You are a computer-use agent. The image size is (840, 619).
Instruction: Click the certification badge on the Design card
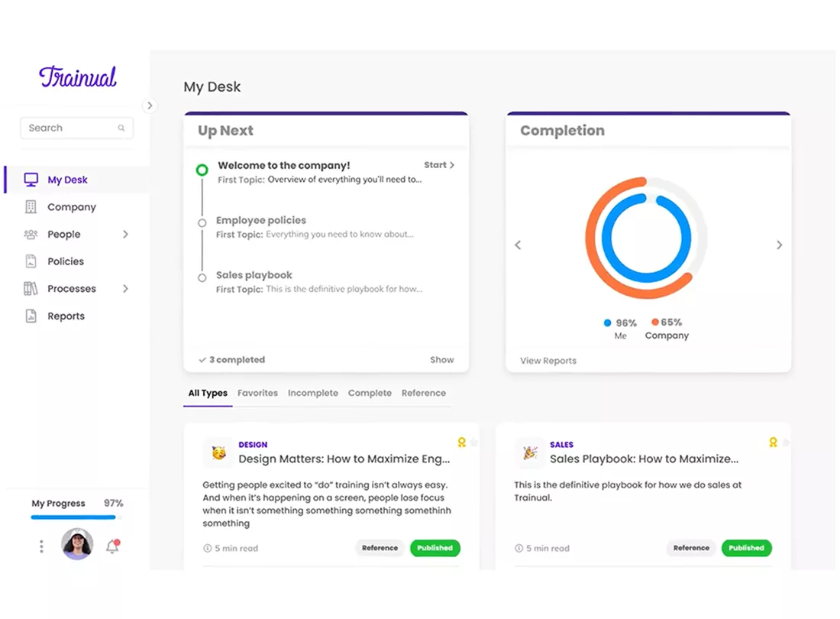click(462, 442)
